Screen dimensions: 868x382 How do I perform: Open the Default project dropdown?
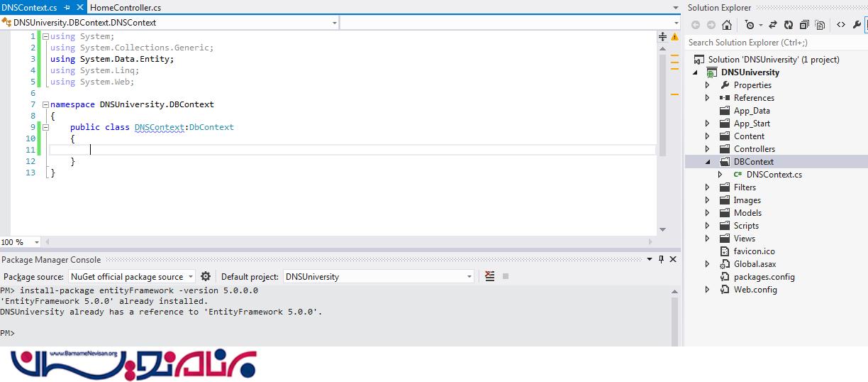pyautogui.click(x=468, y=277)
